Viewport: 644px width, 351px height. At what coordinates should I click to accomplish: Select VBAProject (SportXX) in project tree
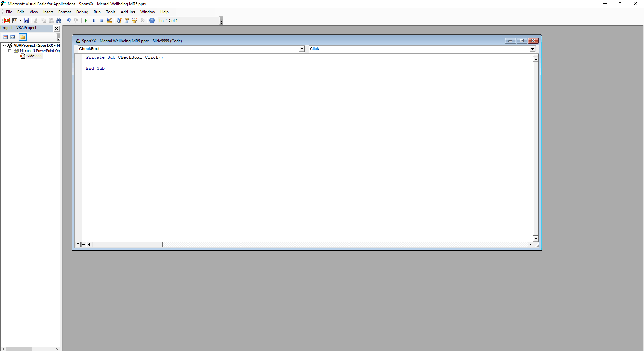pos(37,45)
